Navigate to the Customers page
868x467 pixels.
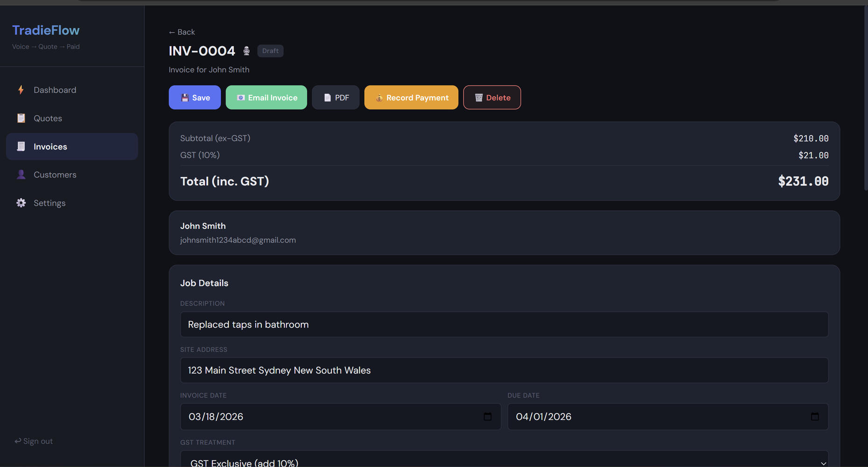coord(55,175)
